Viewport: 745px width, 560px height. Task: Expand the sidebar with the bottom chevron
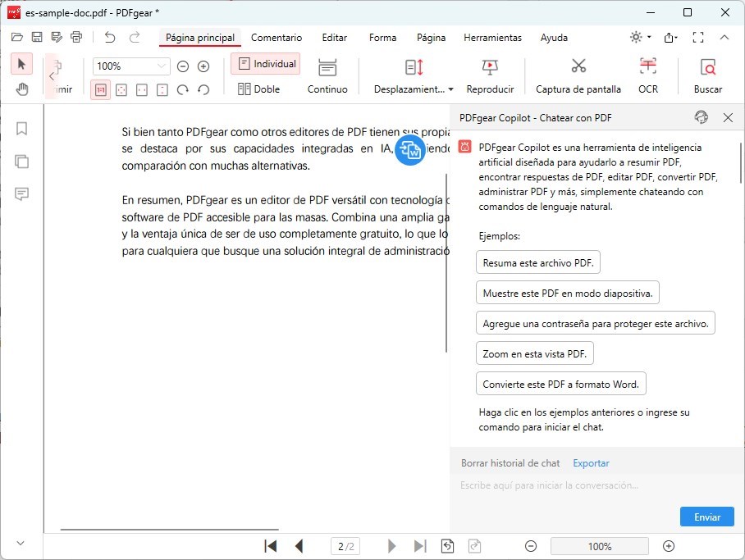[x=21, y=543]
